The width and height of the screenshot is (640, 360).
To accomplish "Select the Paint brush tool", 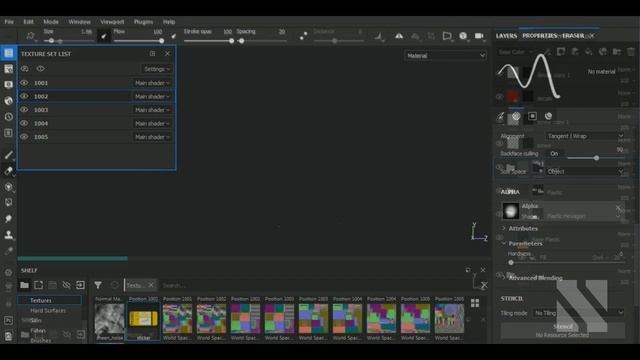I will (8, 155).
